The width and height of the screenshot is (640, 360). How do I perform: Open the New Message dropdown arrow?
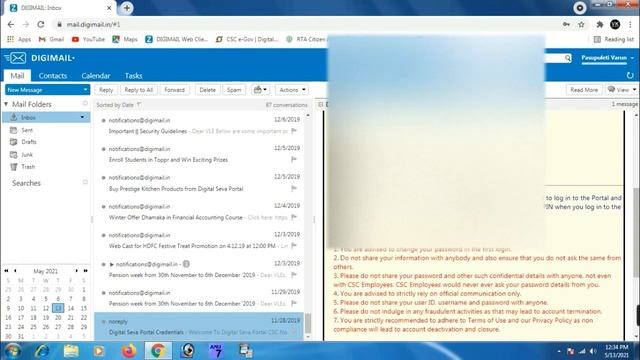85,90
